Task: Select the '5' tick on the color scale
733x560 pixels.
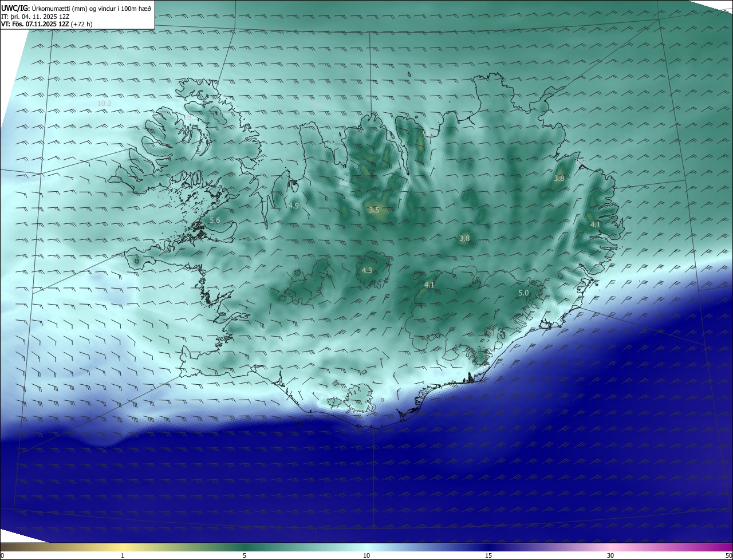Action: (x=245, y=555)
